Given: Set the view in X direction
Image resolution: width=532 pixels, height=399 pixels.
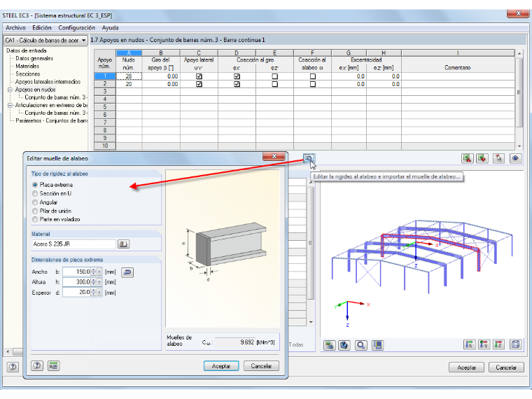Looking at the screenshot, I should point(469,344).
